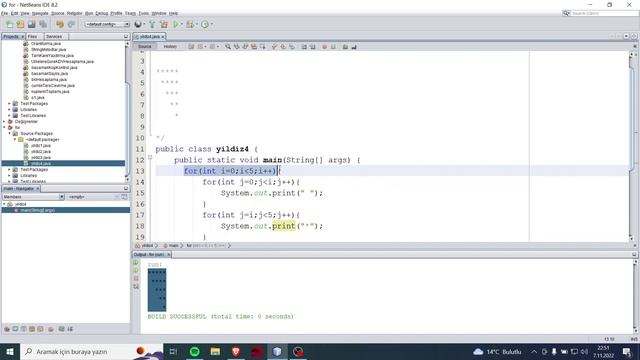Select main(String[] args) in Navigator
The image size is (640, 360).
[38, 210]
